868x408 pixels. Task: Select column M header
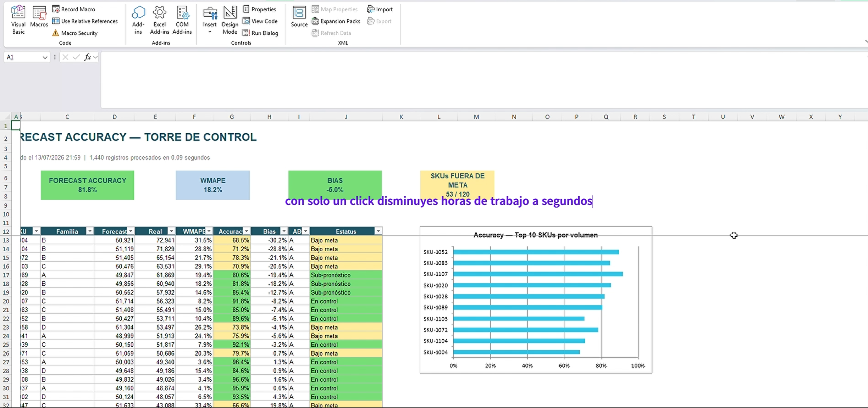pyautogui.click(x=476, y=117)
